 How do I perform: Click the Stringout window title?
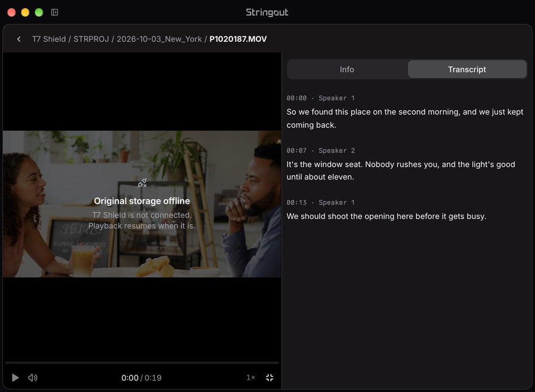tap(267, 13)
